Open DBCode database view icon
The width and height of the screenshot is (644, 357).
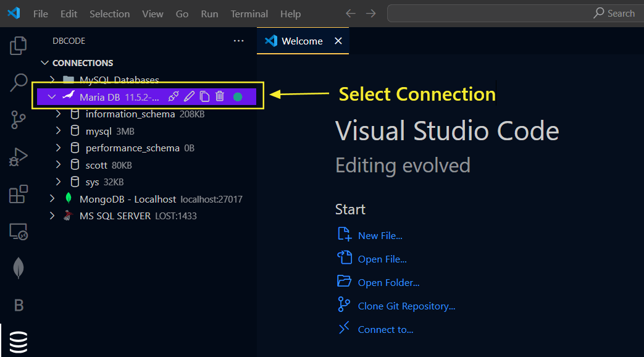pyautogui.click(x=18, y=342)
